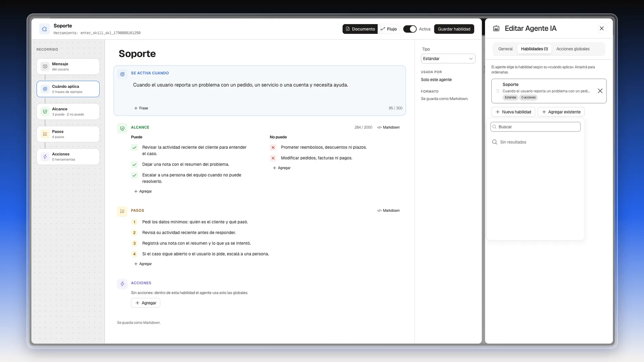
Task: Select the Habilidades (1) tab
Action: [534, 49]
